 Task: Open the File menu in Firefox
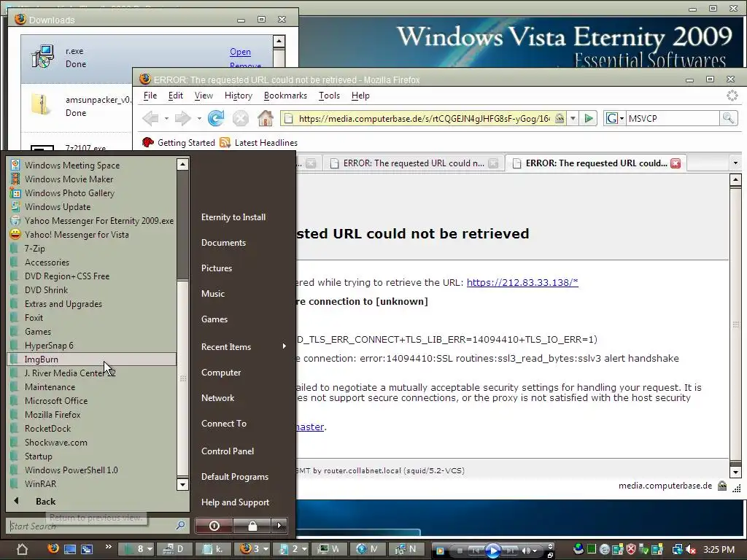click(150, 96)
